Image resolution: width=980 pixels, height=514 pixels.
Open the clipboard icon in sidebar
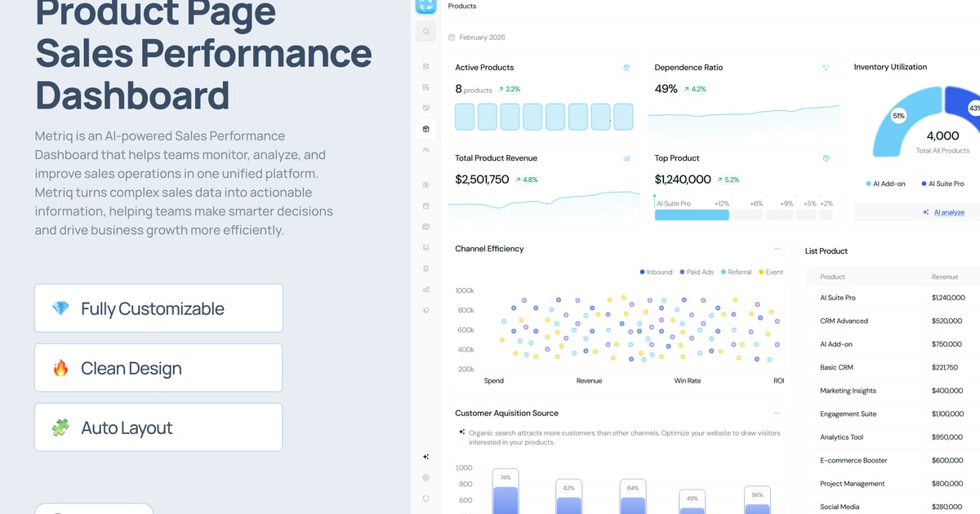(425, 268)
